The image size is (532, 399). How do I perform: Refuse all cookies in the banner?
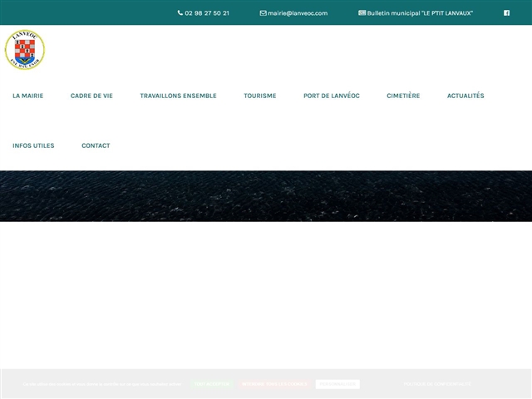click(274, 384)
